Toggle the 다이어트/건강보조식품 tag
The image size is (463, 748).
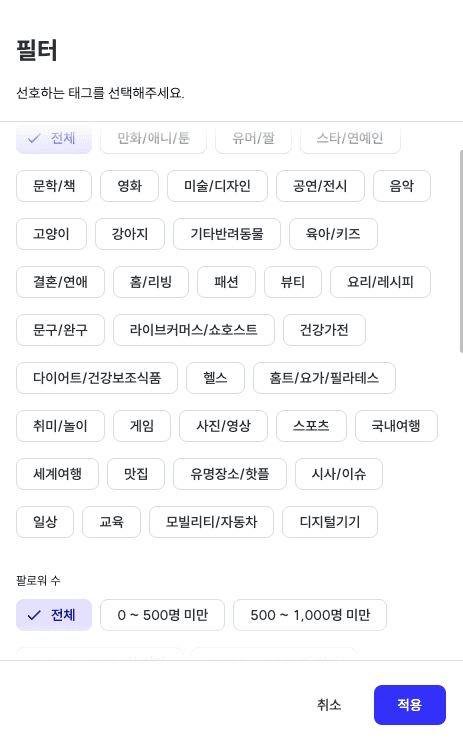(97, 378)
